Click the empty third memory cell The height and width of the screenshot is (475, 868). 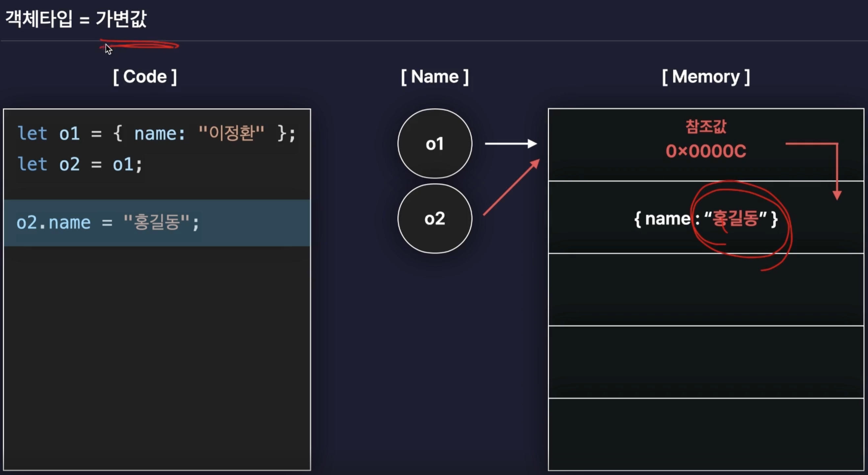coord(706,289)
